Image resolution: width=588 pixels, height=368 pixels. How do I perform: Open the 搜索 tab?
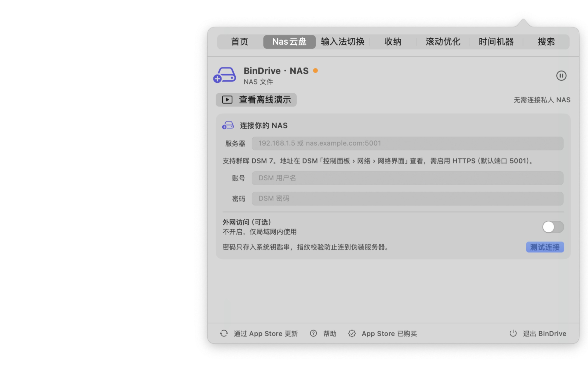click(546, 42)
